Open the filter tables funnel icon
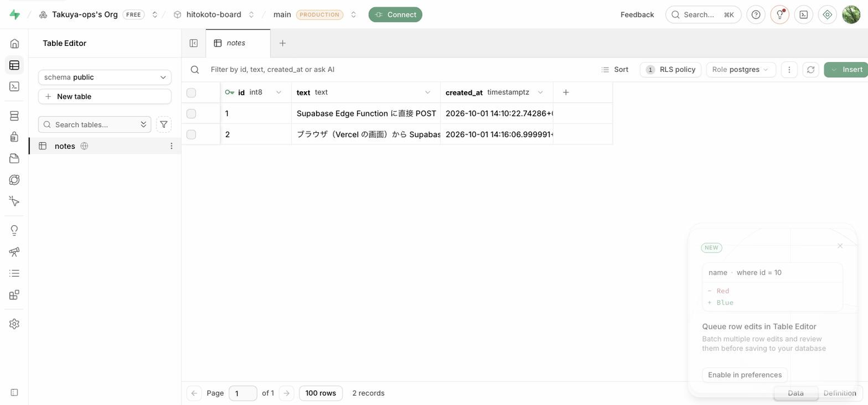 164,125
